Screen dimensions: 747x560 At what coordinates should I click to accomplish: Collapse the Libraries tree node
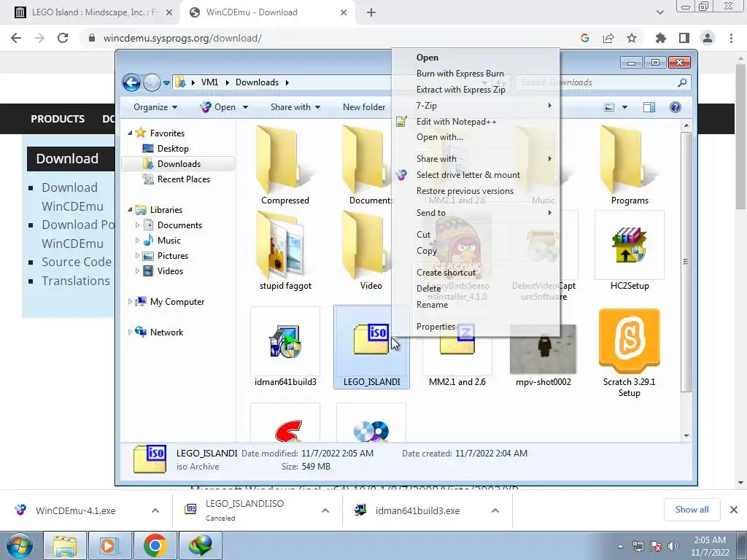click(130, 209)
